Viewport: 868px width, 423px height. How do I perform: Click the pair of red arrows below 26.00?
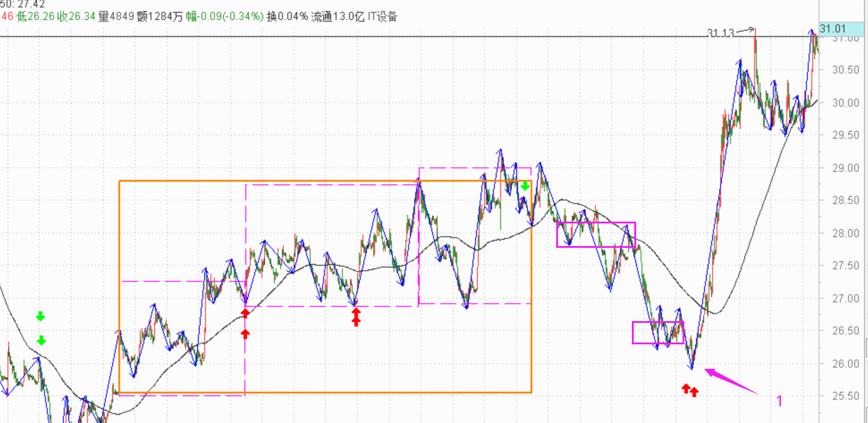tap(690, 390)
